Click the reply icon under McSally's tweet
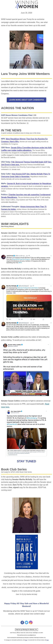Screen dimensions: 53x644 pyautogui.click(x=7, y=319)
